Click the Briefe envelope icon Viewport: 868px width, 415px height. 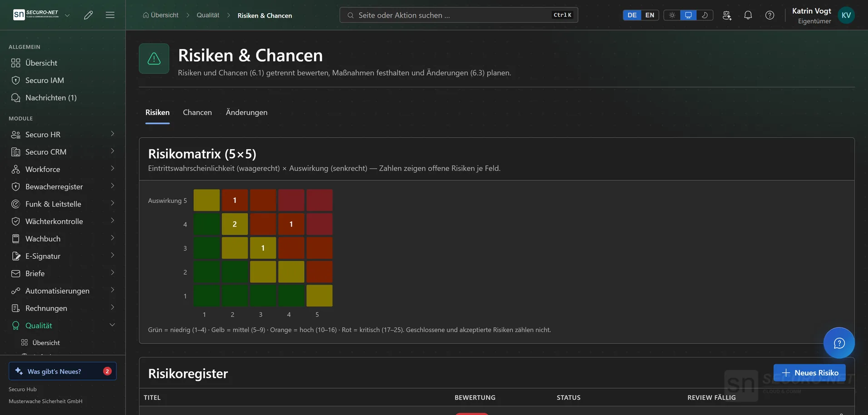tap(16, 273)
